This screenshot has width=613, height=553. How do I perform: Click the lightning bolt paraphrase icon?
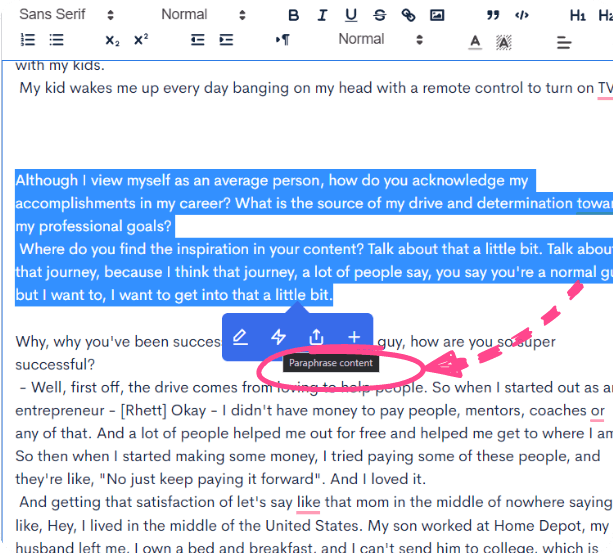click(x=278, y=337)
